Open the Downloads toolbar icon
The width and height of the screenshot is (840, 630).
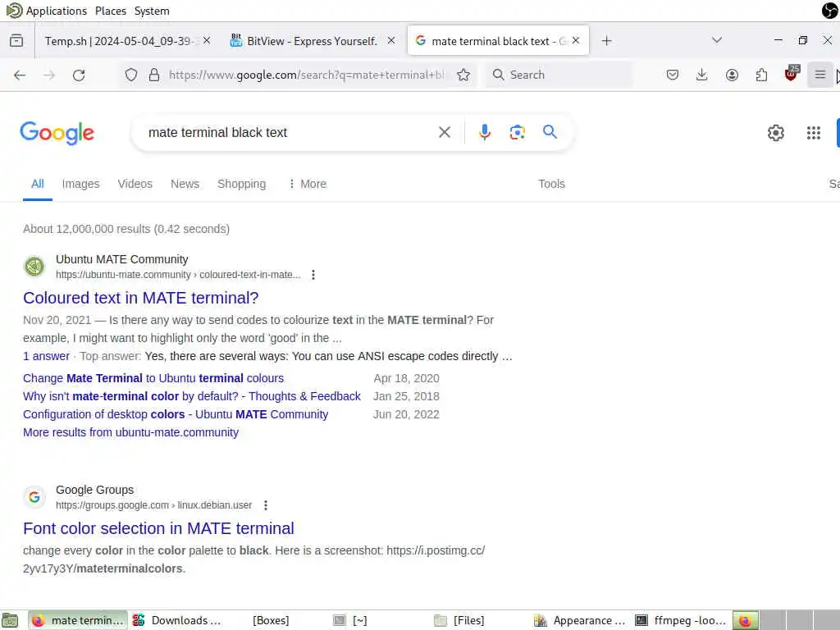point(702,75)
